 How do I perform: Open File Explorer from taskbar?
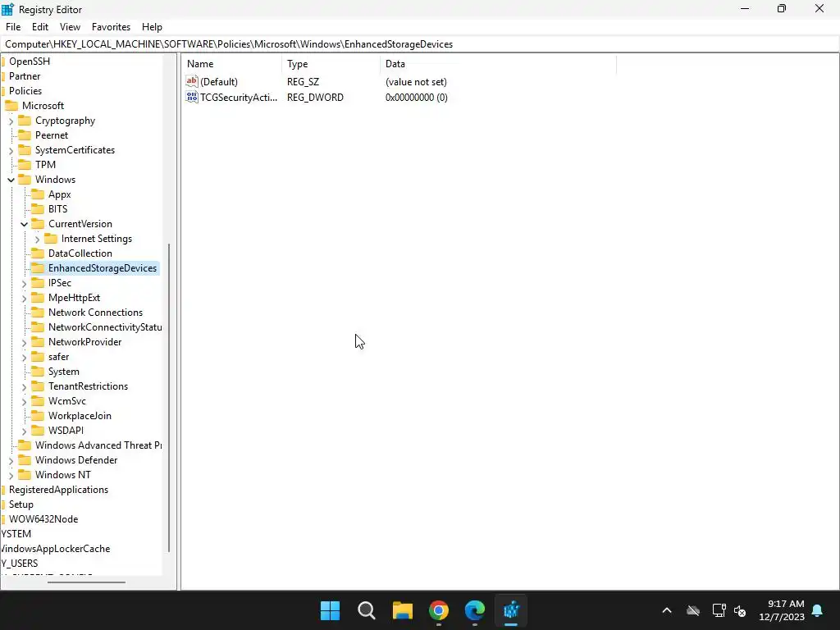click(402, 610)
